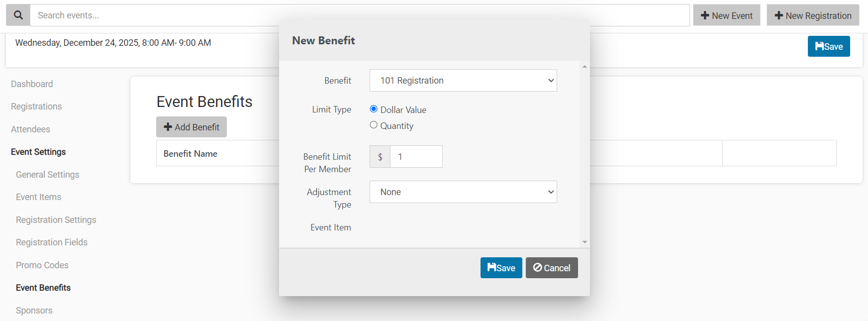Select the Dollar Value radio option
868x321 pixels.
point(374,109)
